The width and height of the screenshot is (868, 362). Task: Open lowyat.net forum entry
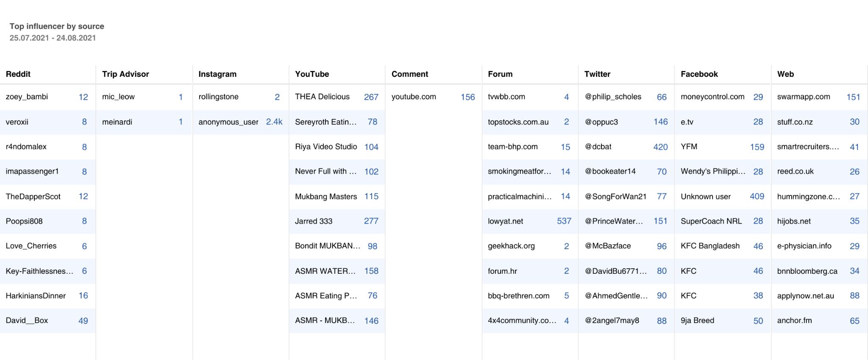tap(505, 221)
